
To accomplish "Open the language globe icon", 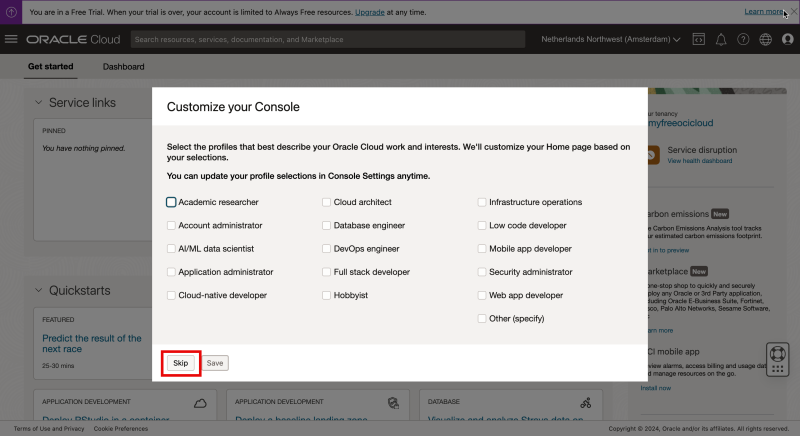I will pyautogui.click(x=765, y=39).
